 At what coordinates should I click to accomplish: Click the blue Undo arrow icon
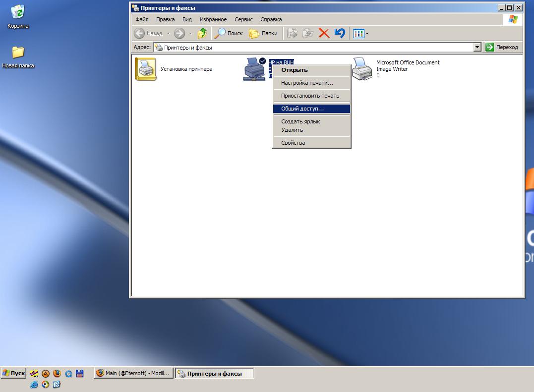tap(340, 33)
